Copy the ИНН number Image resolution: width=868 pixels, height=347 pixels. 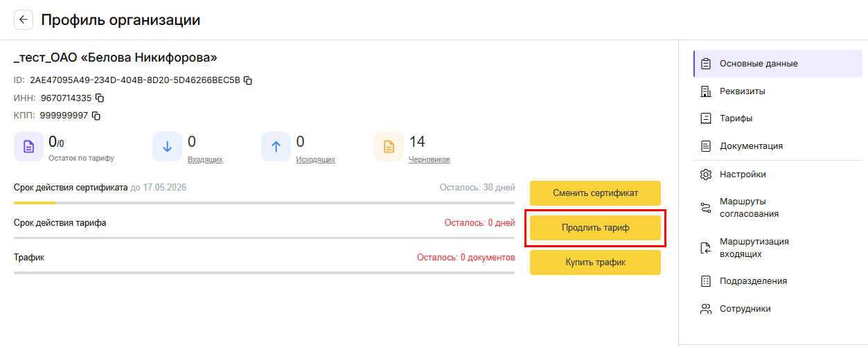click(99, 98)
